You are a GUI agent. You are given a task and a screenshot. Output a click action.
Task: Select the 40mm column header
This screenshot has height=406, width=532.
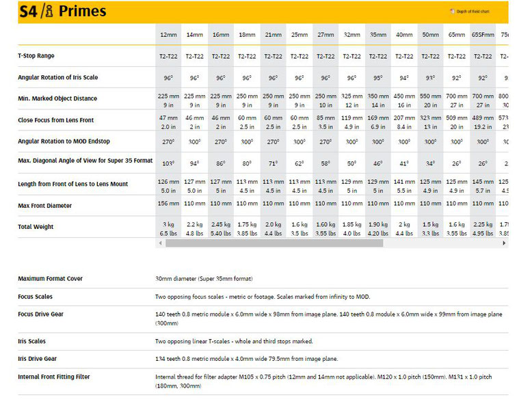pos(404,35)
